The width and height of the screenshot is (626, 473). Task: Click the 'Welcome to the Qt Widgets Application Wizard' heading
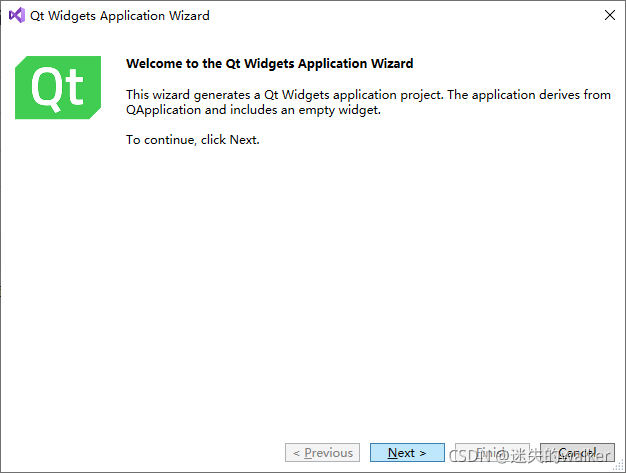pos(269,63)
